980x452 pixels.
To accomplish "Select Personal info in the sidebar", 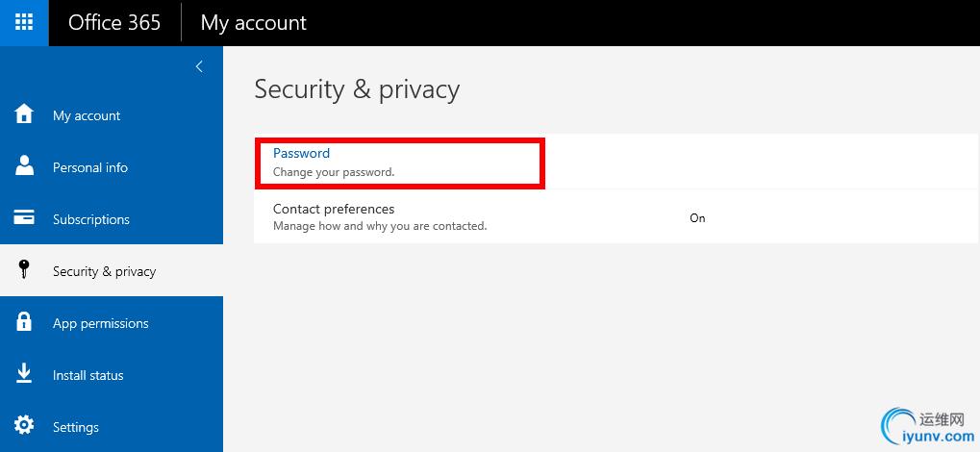I will coord(112,167).
